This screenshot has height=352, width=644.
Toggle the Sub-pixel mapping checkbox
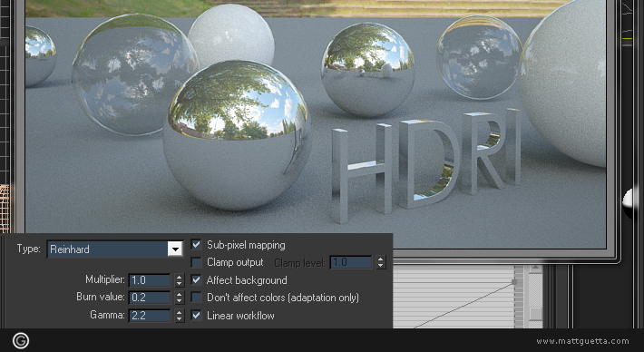tap(196, 245)
